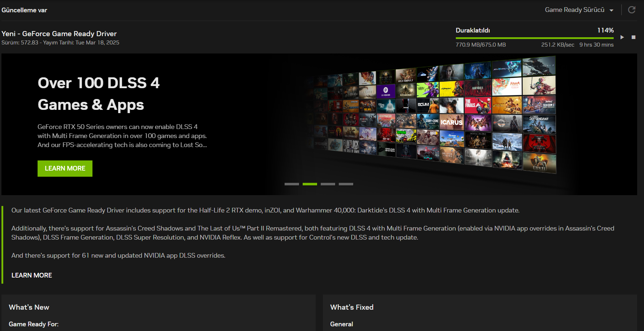Click "Yeni - GeForce Game Ready Driver" title
Image resolution: width=644 pixels, height=331 pixels.
click(59, 34)
